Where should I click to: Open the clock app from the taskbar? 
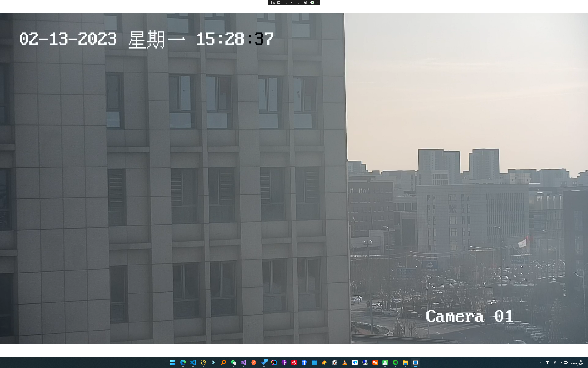335,363
